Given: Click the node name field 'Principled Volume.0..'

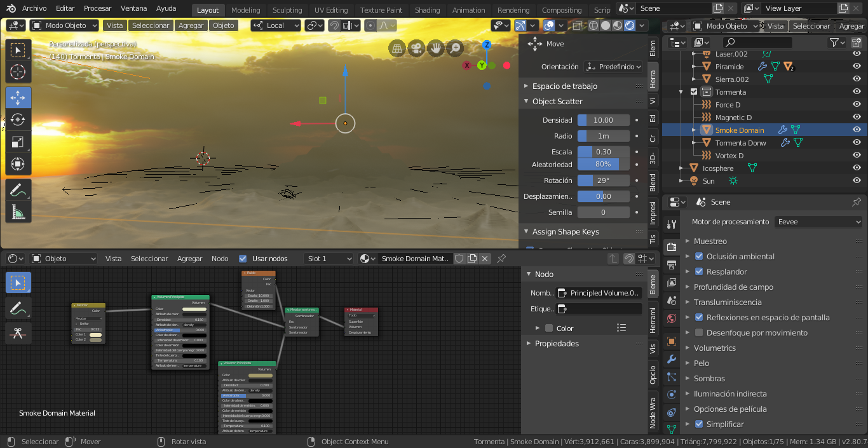Looking at the screenshot, I should pyautogui.click(x=599, y=293).
